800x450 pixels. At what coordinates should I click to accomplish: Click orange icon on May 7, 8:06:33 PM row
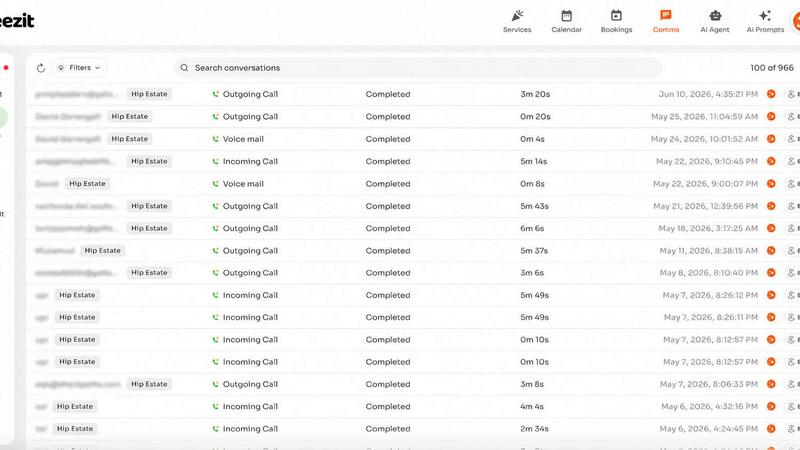pyautogui.click(x=771, y=384)
